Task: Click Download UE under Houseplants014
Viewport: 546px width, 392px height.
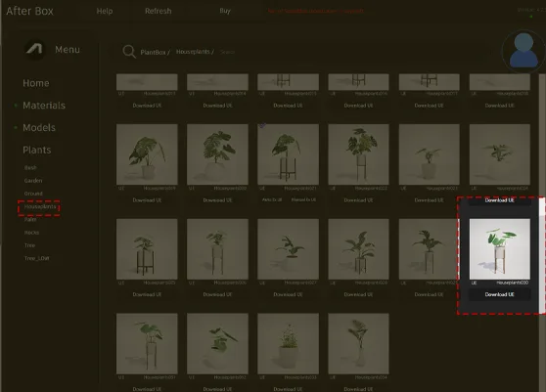Action: [217, 106]
